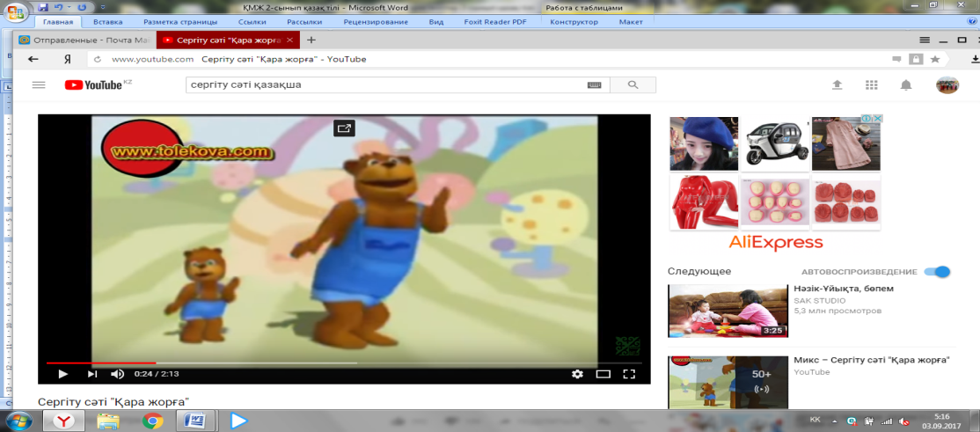
Task: Open YouTube notifications bell
Action: (x=906, y=84)
